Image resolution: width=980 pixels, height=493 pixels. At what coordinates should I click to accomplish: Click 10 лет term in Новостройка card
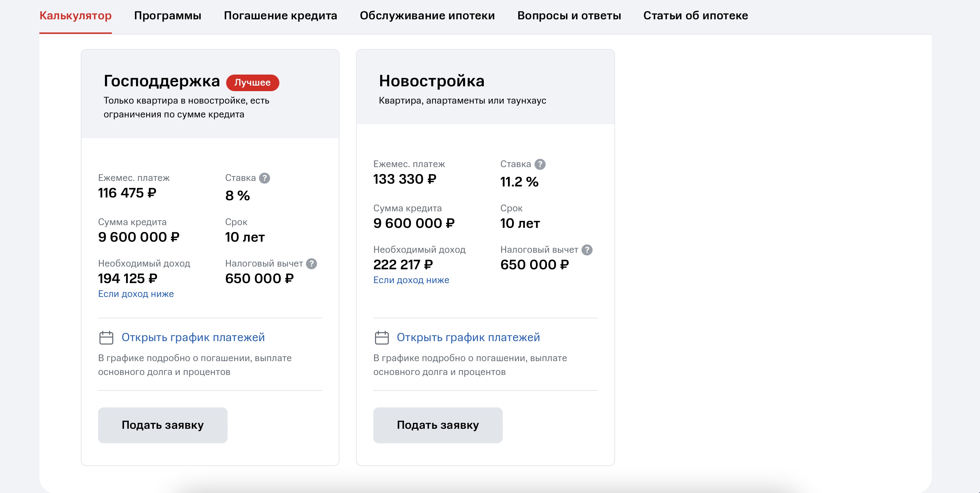tap(520, 223)
